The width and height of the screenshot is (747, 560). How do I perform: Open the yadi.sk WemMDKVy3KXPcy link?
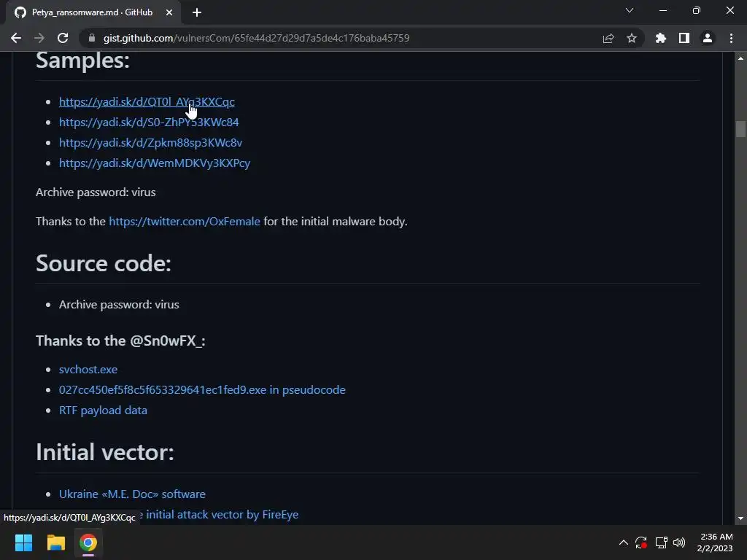(155, 163)
